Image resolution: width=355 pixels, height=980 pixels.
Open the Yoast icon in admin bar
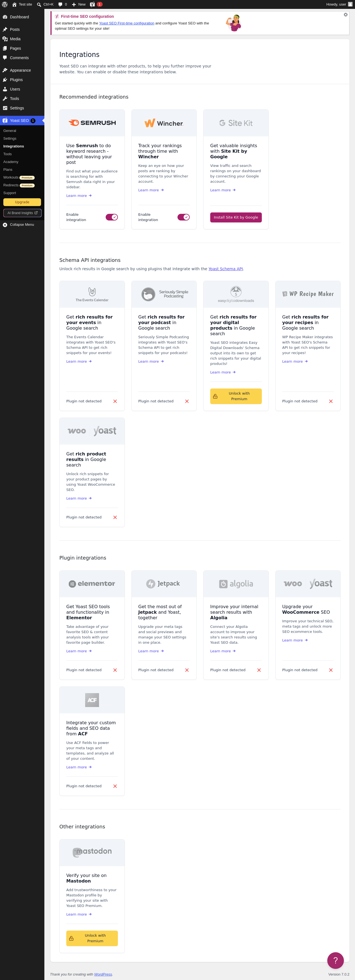pyautogui.click(x=92, y=4)
